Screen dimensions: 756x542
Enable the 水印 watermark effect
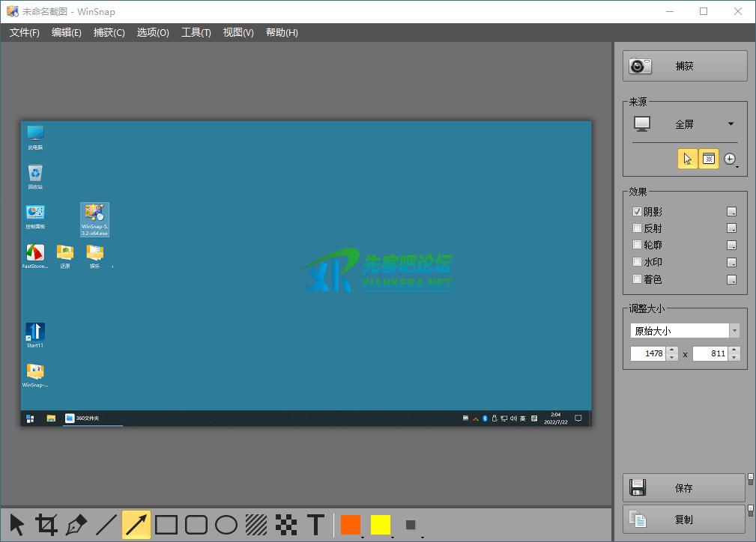coord(638,262)
